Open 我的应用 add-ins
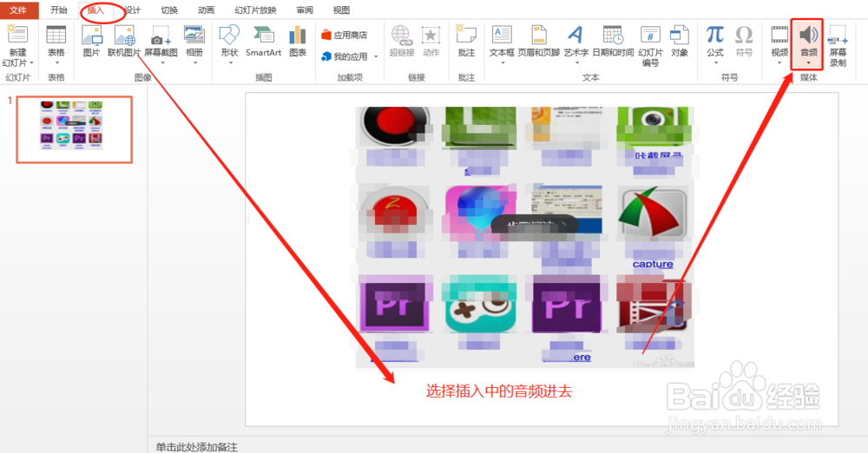This screenshot has width=868, height=453. click(x=345, y=56)
